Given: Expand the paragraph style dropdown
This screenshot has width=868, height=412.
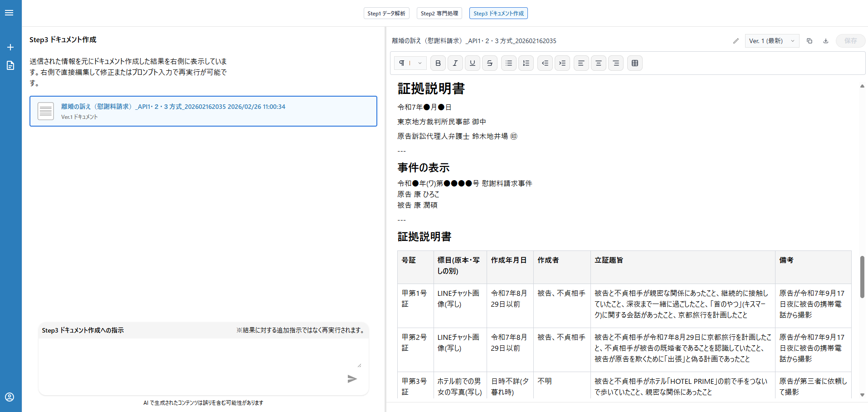Looking at the screenshot, I should click(410, 63).
